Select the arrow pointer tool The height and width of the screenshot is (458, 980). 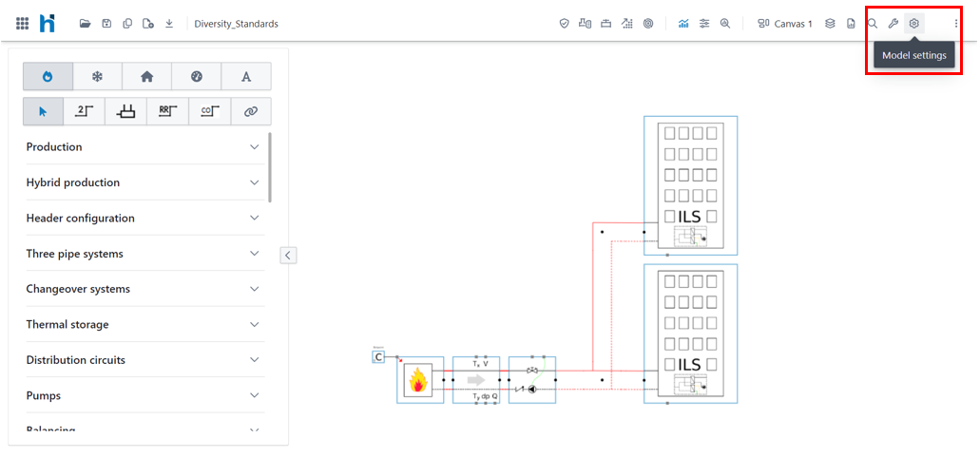click(43, 111)
